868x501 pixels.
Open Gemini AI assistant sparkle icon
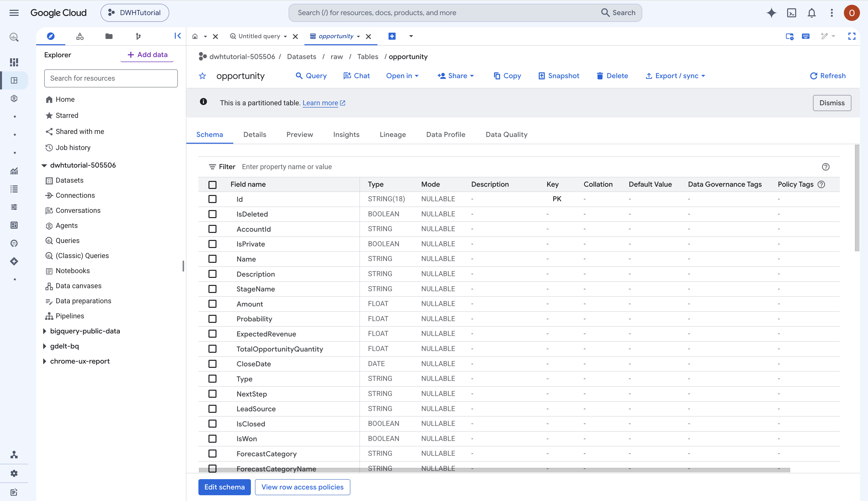point(771,13)
